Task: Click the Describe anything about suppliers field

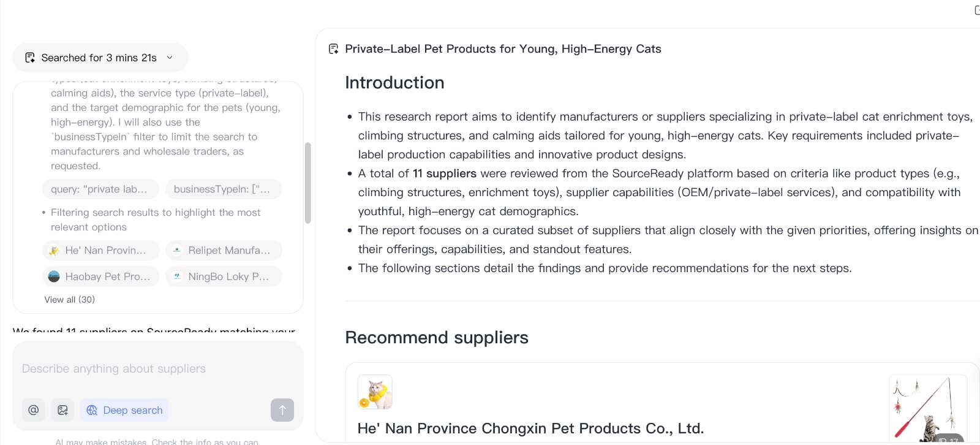Action: (157, 369)
